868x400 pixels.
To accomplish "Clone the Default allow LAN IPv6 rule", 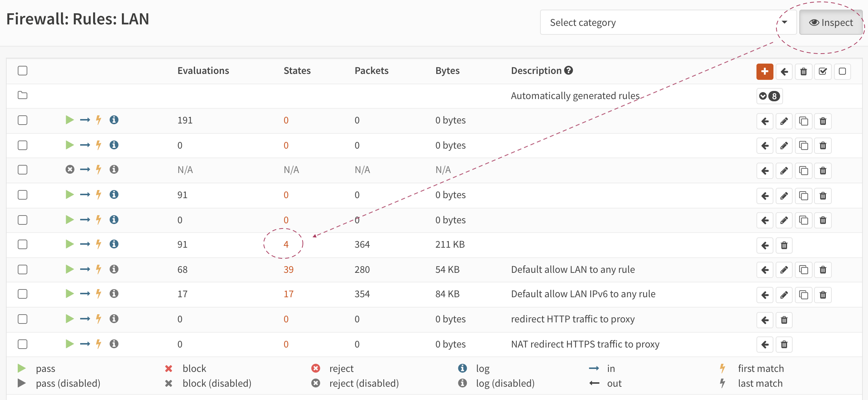I will point(803,295).
